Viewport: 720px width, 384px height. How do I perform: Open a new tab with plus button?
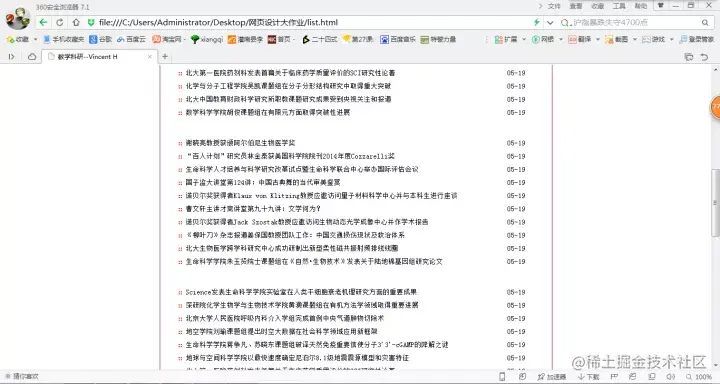coord(165,56)
